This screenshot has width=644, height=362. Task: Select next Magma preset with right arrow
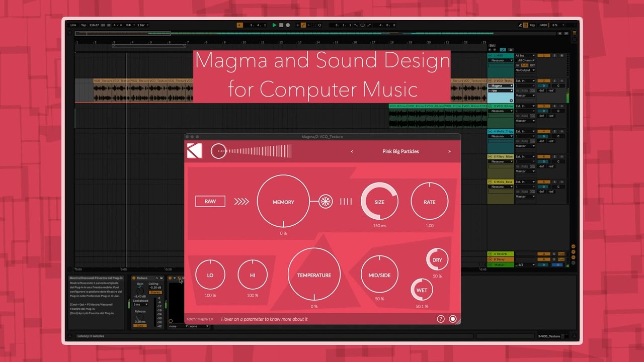[449, 151]
